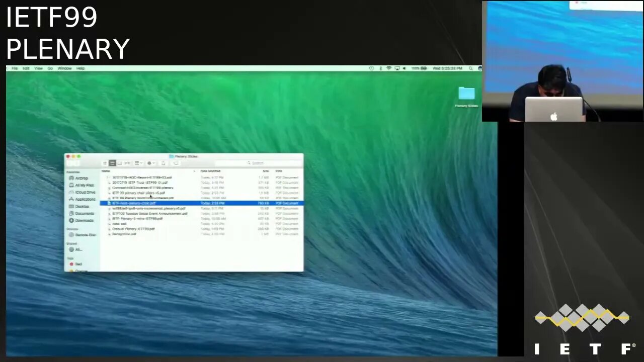Switch Finder to icon view
644x362 pixels.
[x=105, y=163]
